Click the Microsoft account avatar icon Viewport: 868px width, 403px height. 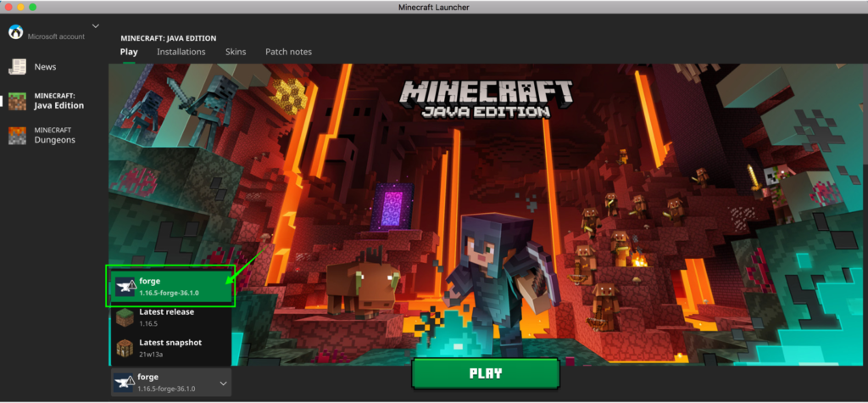point(15,32)
